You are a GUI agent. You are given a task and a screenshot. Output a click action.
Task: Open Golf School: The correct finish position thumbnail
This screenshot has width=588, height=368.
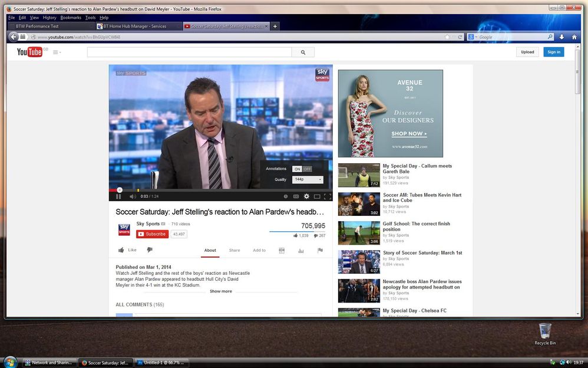pyautogui.click(x=359, y=233)
